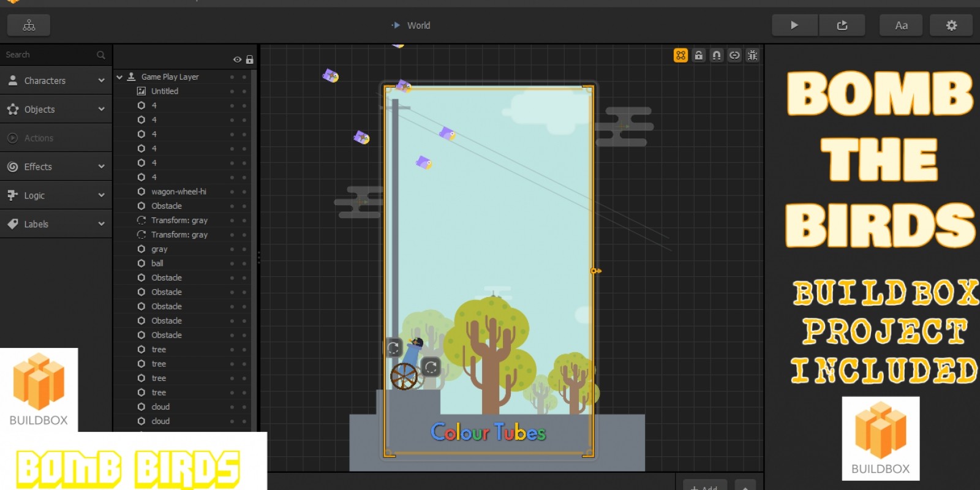Click the asset Search field

[x=49, y=55]
